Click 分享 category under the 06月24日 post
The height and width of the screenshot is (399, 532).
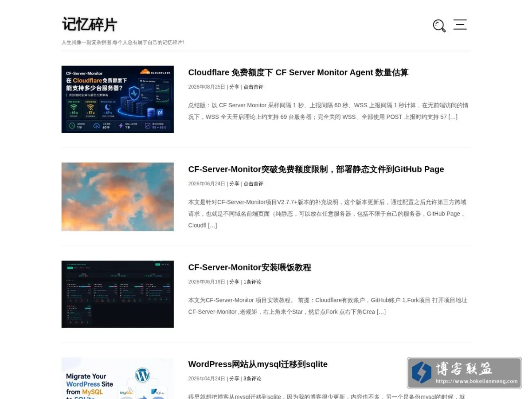[x=234, y=184]
